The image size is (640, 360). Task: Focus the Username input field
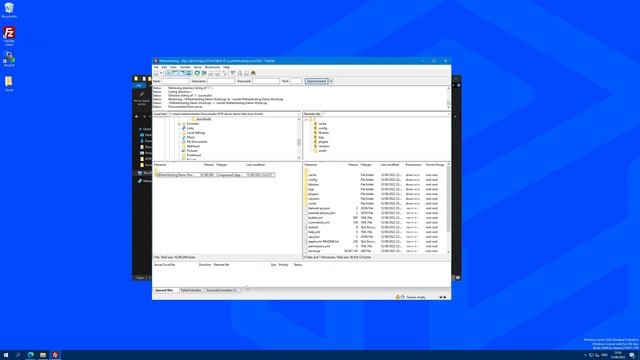click(221, 81)
